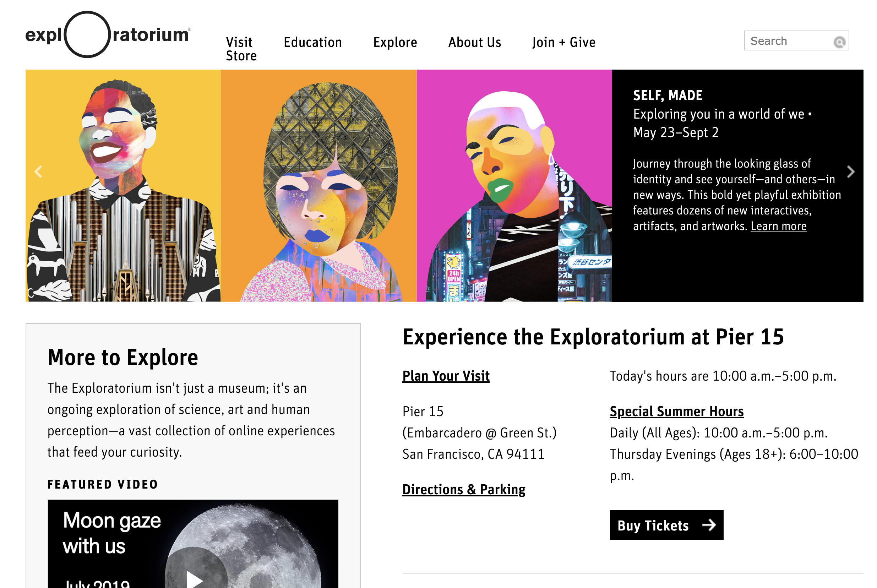Open Directions & Parking link
Viewport: 877px width, 588px height.
click(463, 489)
